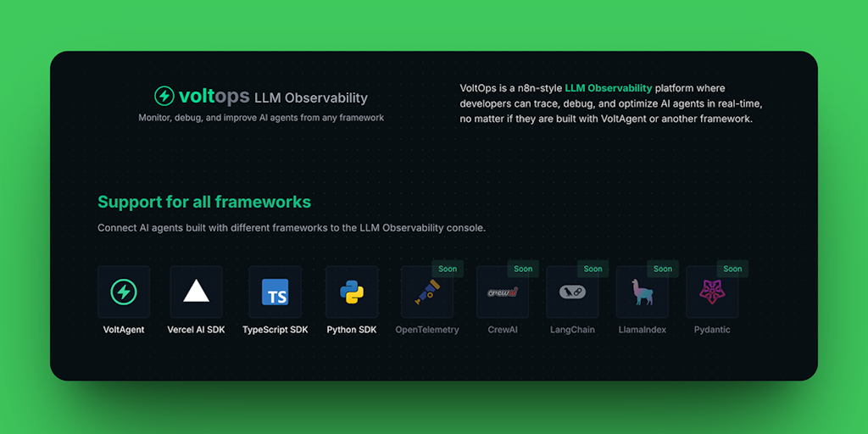Click the Soon badge on OpenTelemetry
The width and height of the screenshot is (868, 434).
click(448, 269)
